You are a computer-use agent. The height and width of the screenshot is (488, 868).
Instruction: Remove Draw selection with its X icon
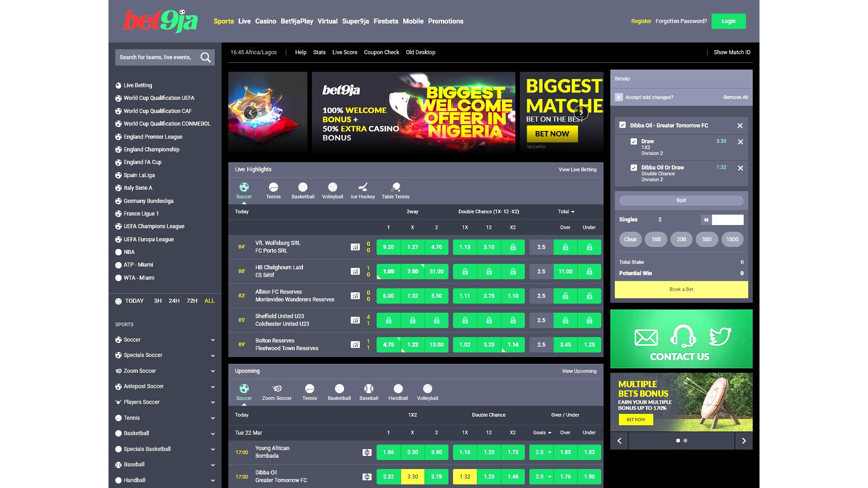(x=741, y=142)
